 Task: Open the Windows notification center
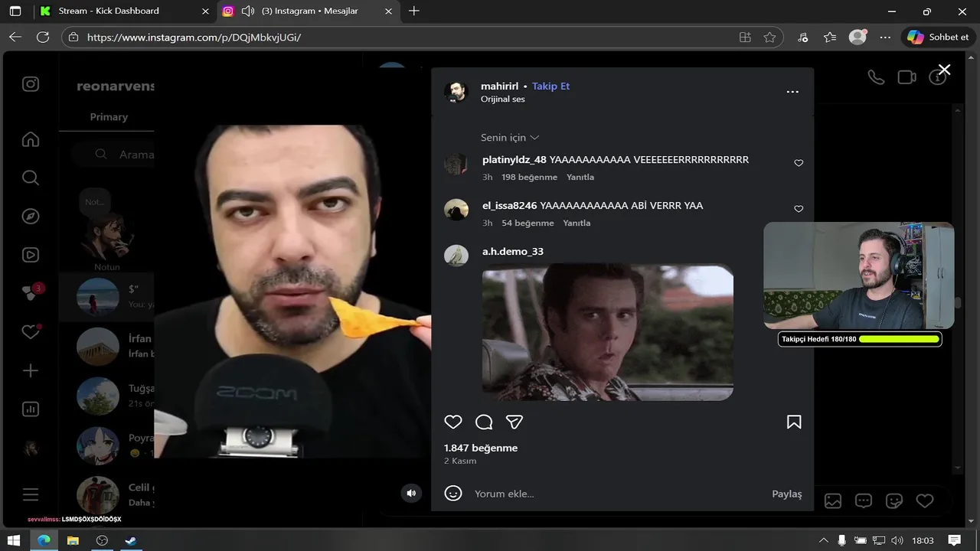coord(955,540)
